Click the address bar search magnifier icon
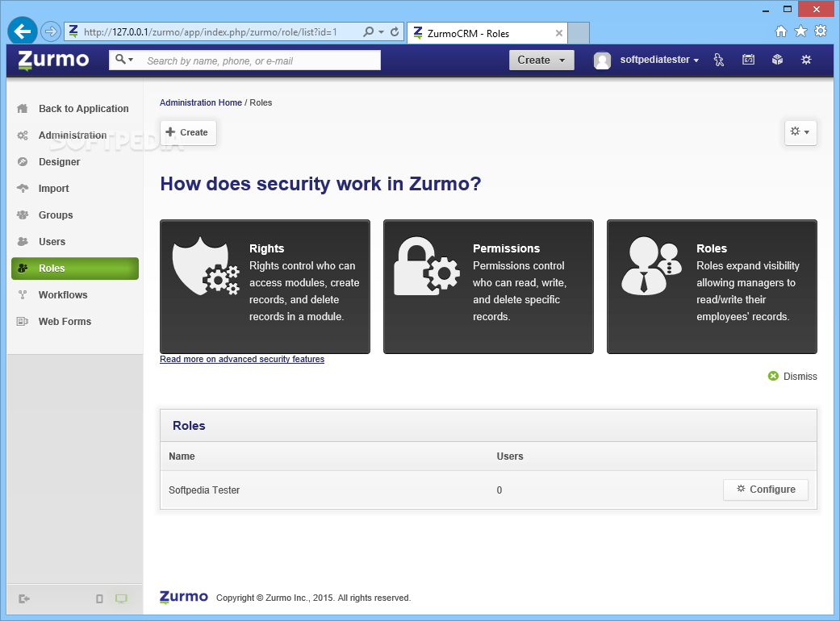The height and width of the screenshot is (621, 840). pos(368,31)
